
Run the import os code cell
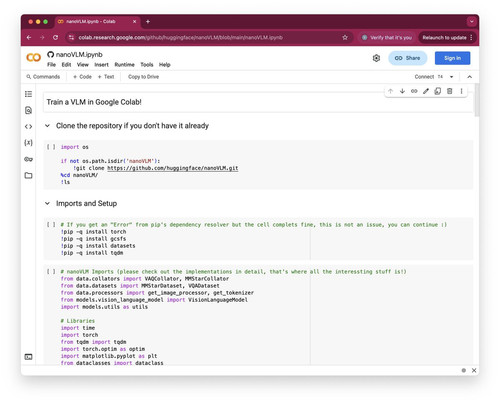pos(51,147)
